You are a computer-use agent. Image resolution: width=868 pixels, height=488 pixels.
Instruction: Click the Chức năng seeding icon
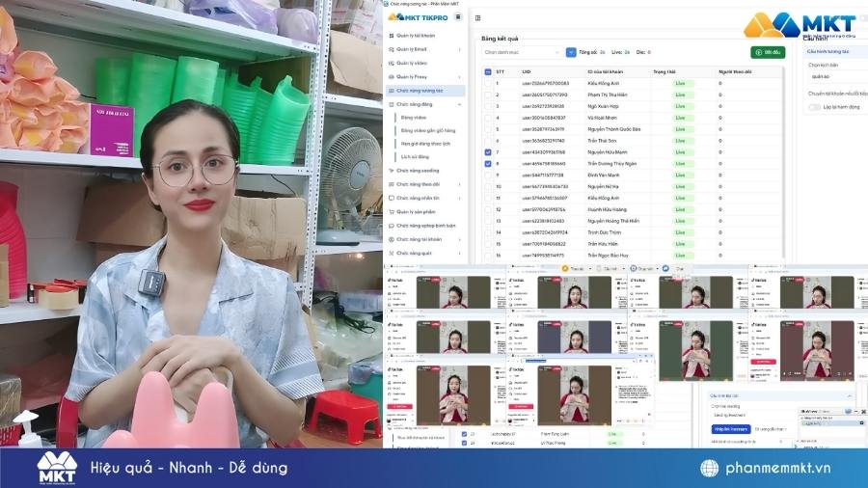click(392, 171)
